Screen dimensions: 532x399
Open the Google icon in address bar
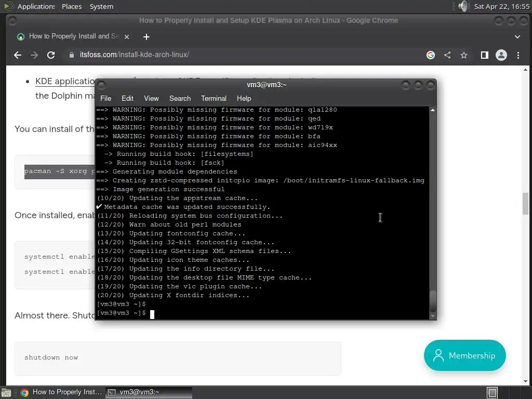tap(431, 55)
